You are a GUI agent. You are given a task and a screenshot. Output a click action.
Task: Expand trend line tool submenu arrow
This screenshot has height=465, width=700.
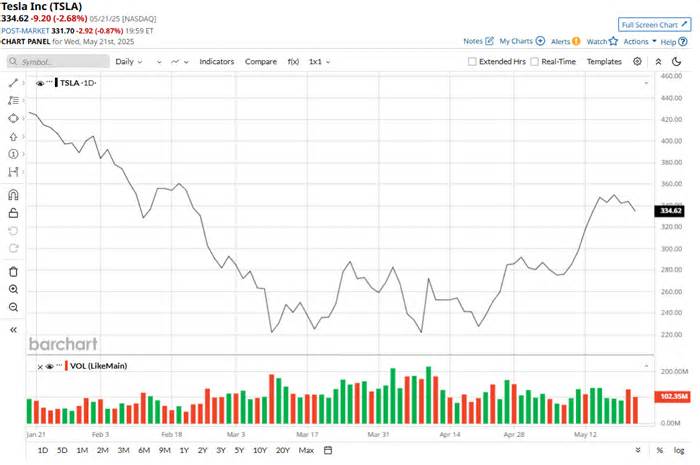(23, 83)
